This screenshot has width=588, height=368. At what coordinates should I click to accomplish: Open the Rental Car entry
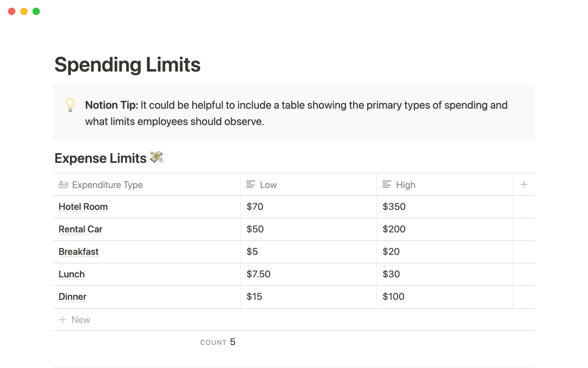(x=80, y=229)
